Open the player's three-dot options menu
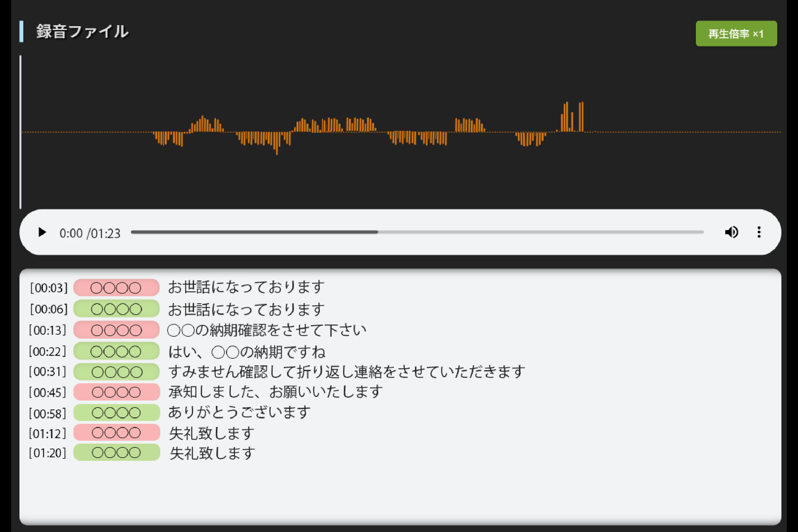Viewport: 798px width, 532px height. point(759,232)
